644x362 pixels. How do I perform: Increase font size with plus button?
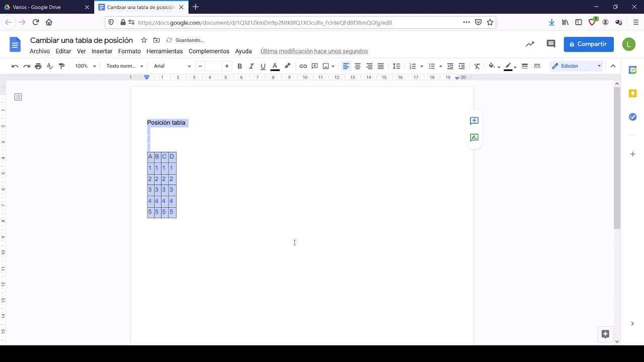coord(227,66)
